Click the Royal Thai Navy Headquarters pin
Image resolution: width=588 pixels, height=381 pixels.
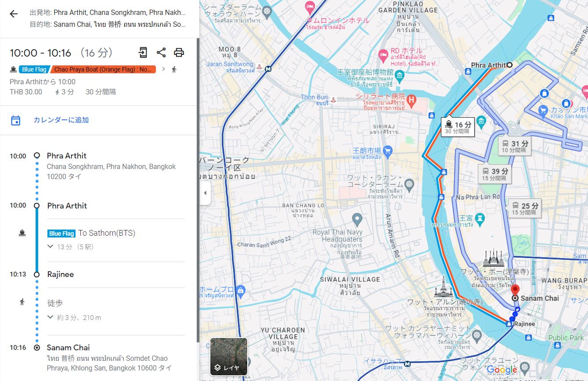[x=357, y=219]
